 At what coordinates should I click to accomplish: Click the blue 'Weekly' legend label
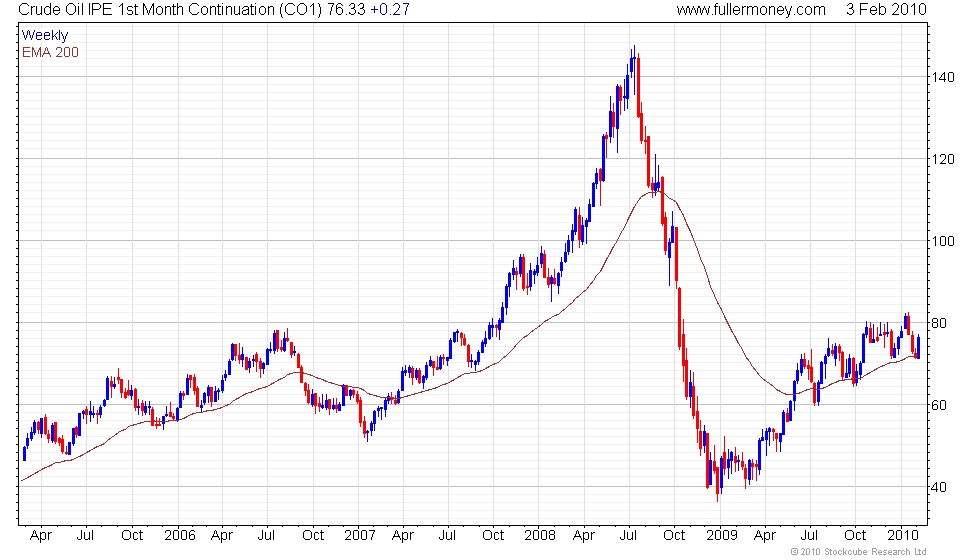(44, 36)
